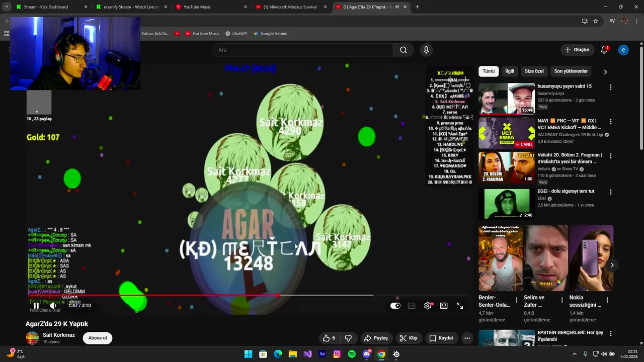The image size is (644, 362).
Task: Open the Windows Start menu
Action: point(248,354)
